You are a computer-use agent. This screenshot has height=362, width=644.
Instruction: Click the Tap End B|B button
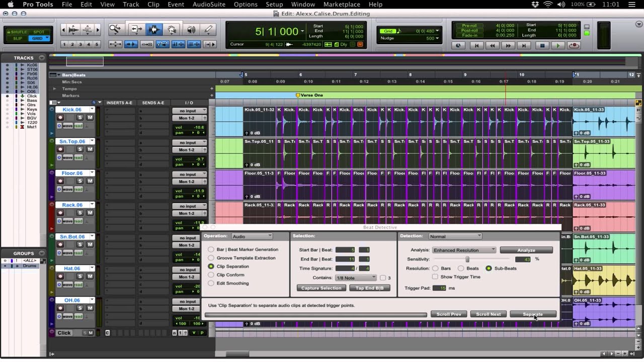pos(370,288)
